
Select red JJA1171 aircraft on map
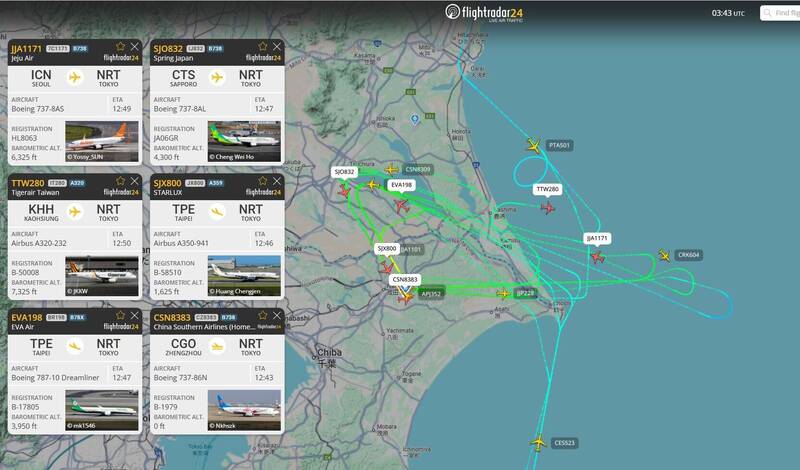tap(597, 257)
